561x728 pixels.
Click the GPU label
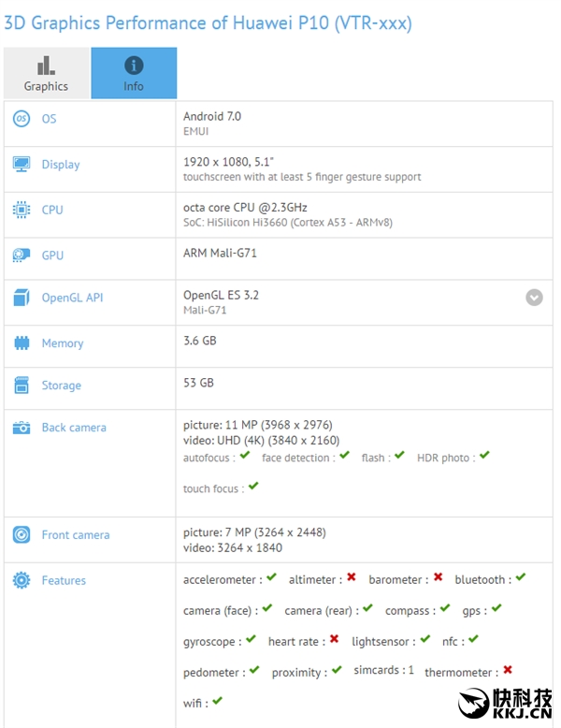tap(52, 255)
